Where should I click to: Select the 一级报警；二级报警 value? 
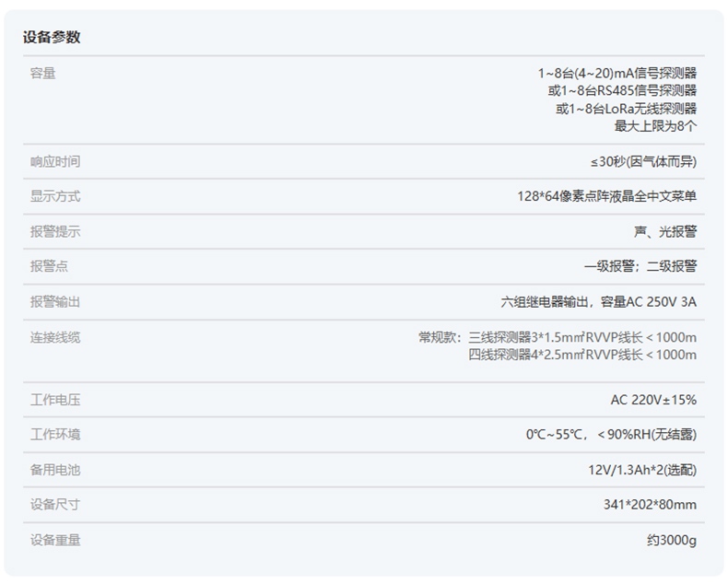[640, 266]
